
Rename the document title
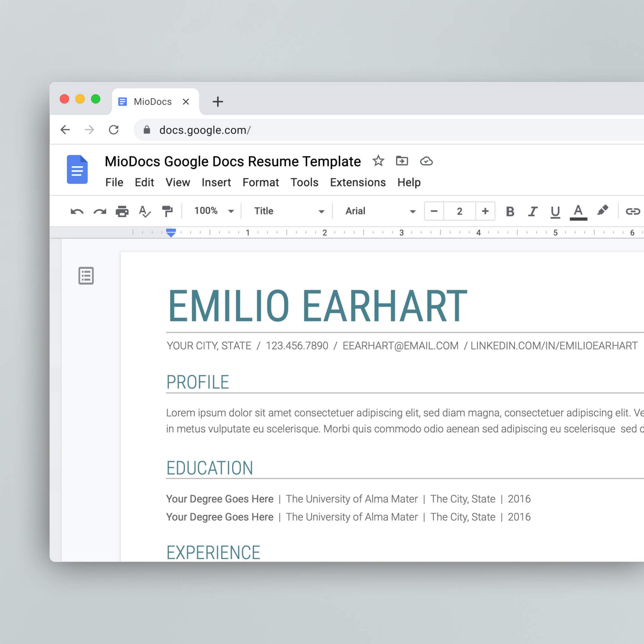pyautogui.click(x=232, y=161)
